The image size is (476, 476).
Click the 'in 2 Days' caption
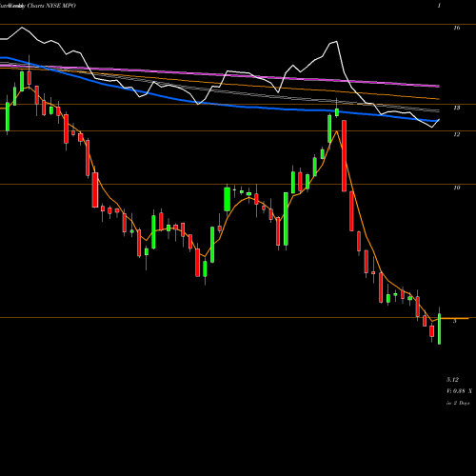pos(458,403)
